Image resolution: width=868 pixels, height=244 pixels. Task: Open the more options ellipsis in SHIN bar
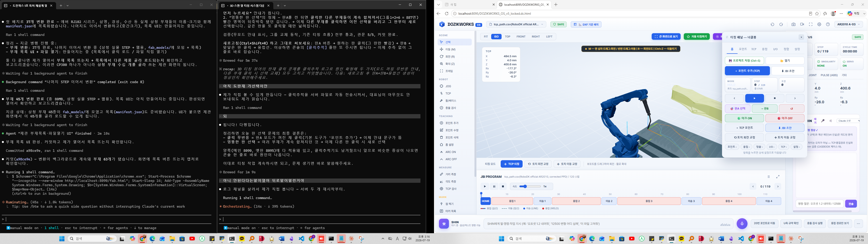coord(858,223)
